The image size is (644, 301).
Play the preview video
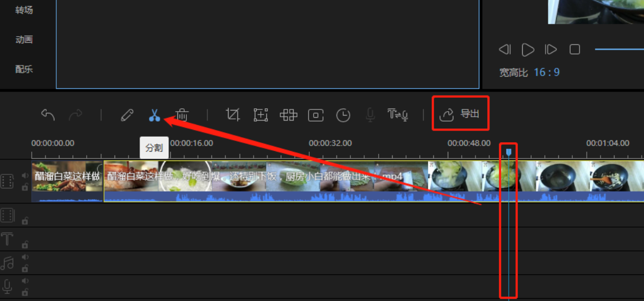click(x=528, y=49)
